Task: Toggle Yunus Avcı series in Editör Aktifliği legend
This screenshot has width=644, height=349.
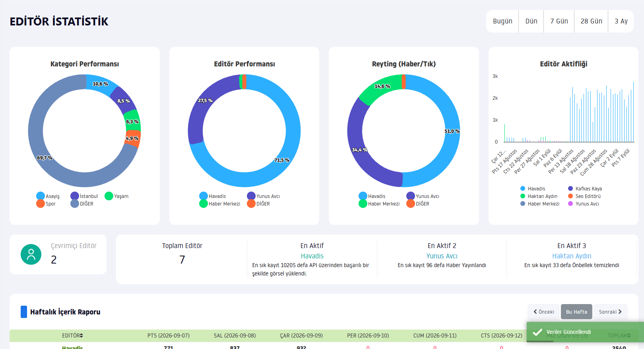Action: pos(584,204)
